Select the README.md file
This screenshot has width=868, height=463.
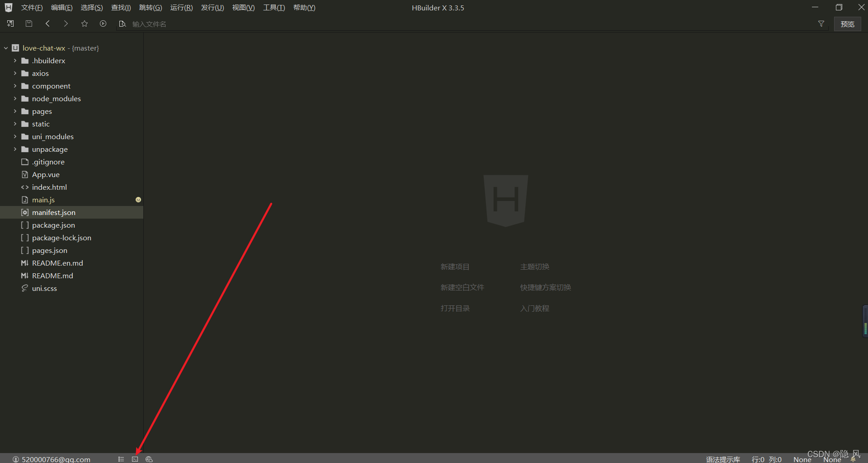point(71,276)
